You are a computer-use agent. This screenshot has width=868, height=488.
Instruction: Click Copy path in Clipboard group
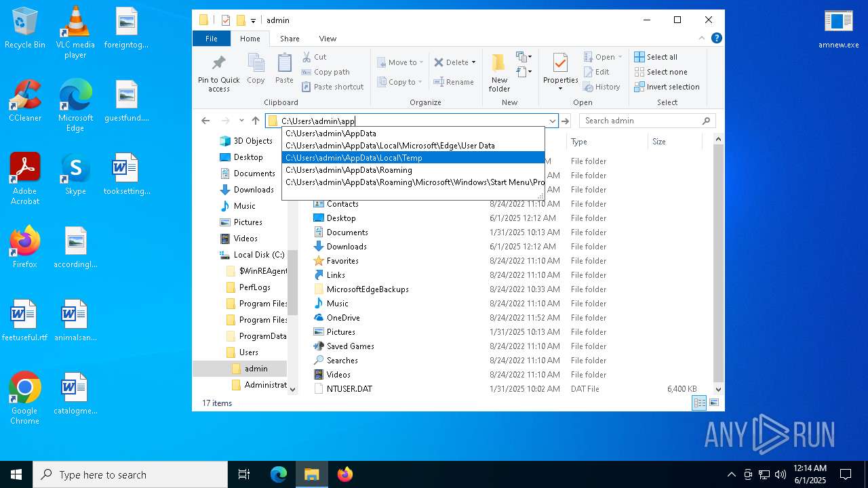[325, 72]
